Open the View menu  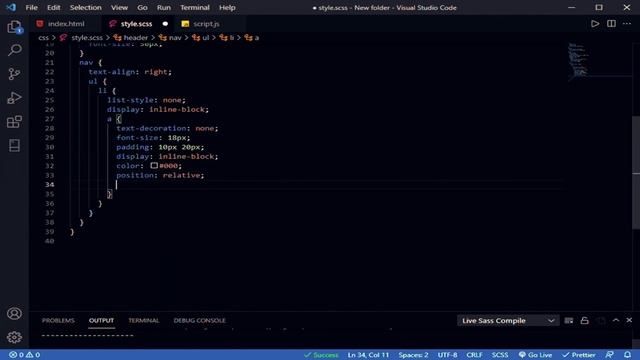tap(119, 7)
